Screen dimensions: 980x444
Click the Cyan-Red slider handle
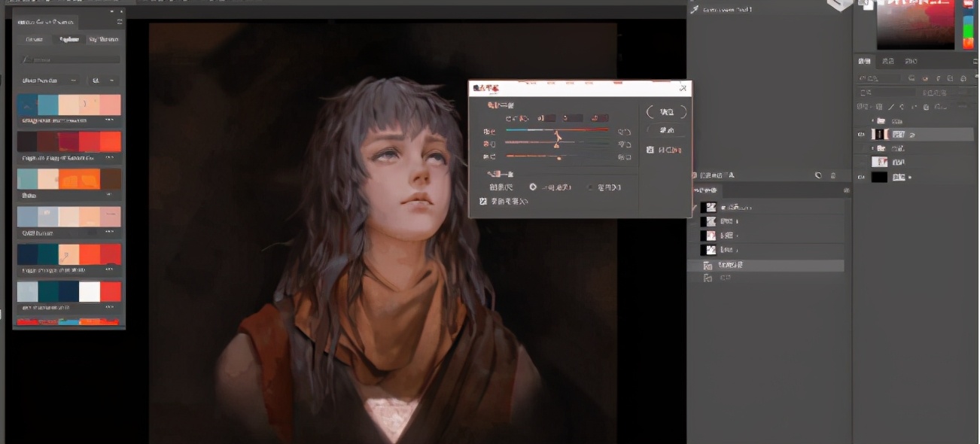(557, 135)
